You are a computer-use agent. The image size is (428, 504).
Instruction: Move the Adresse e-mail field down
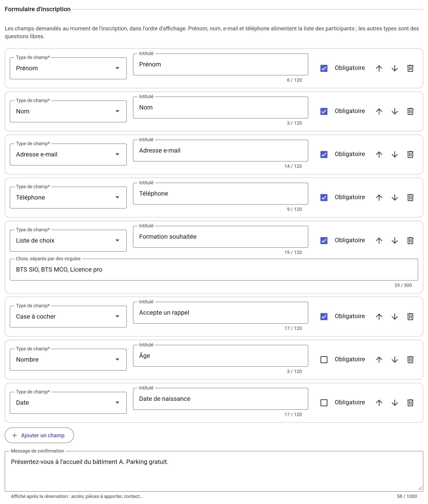coord(395,154)
